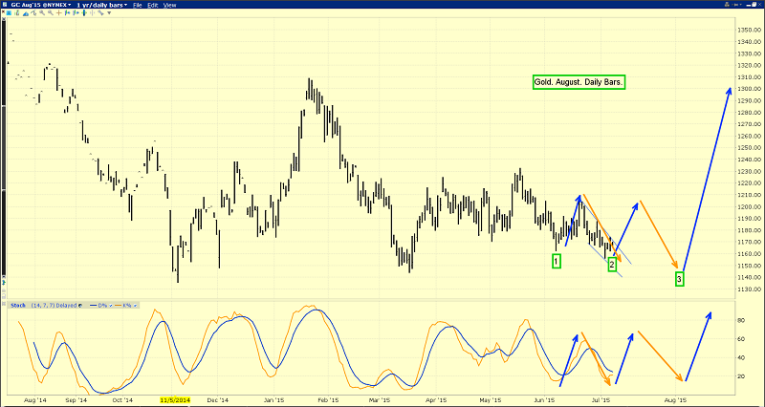765x407 pixels.
Task: Click the Stoch indicator label
Action: point(17,304)
